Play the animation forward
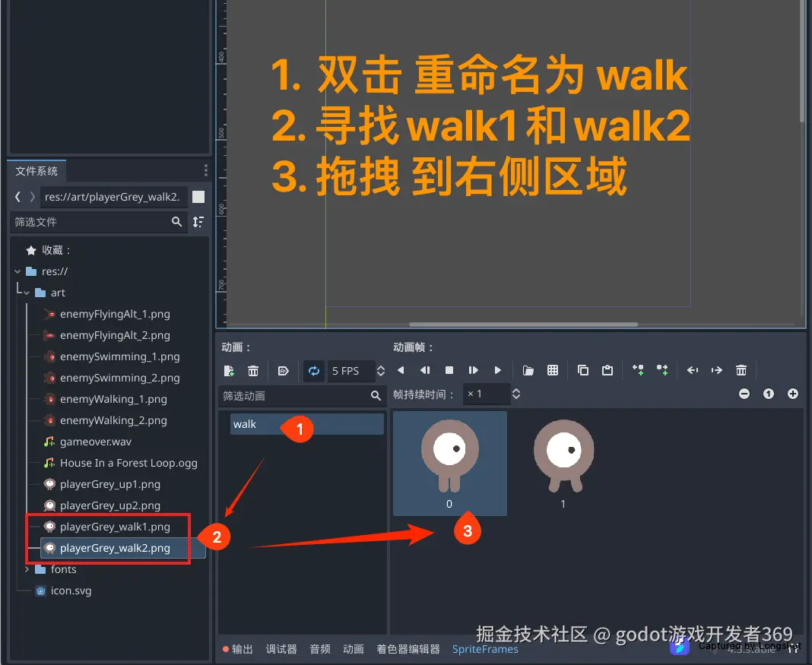Viewport: 812px width, 665px height. tap(498, 370)
